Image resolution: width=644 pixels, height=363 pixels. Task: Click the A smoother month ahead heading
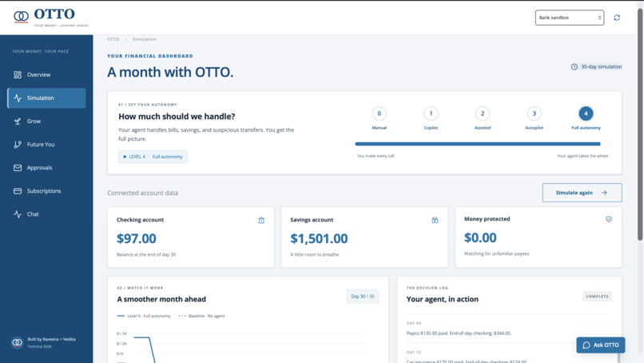click(x=161, y=299)
